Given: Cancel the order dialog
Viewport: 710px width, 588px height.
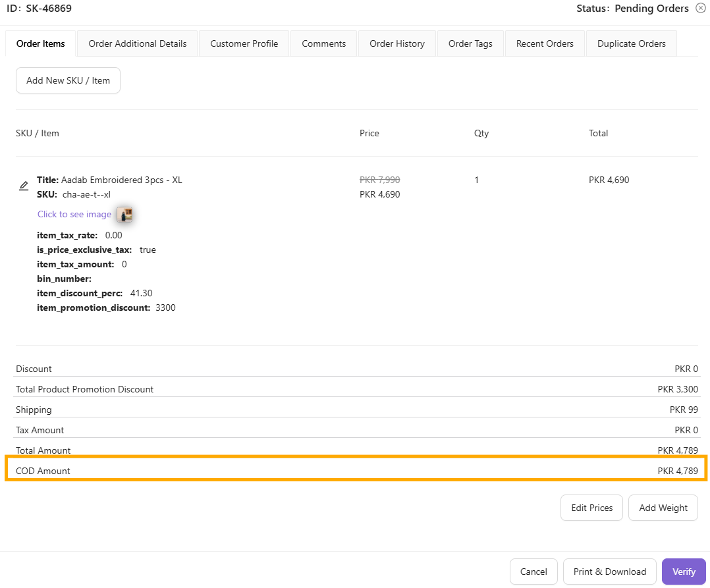Looking at the screenshot, I should click(533, 572).
